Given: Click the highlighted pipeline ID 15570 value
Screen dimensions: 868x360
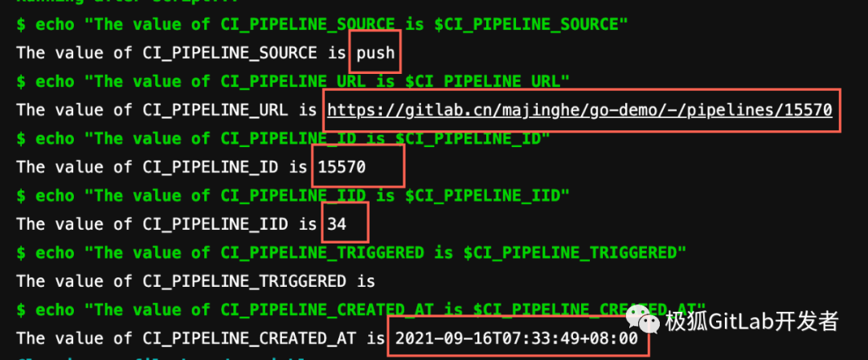Looking at the screenshot, I should coord(342,166).
